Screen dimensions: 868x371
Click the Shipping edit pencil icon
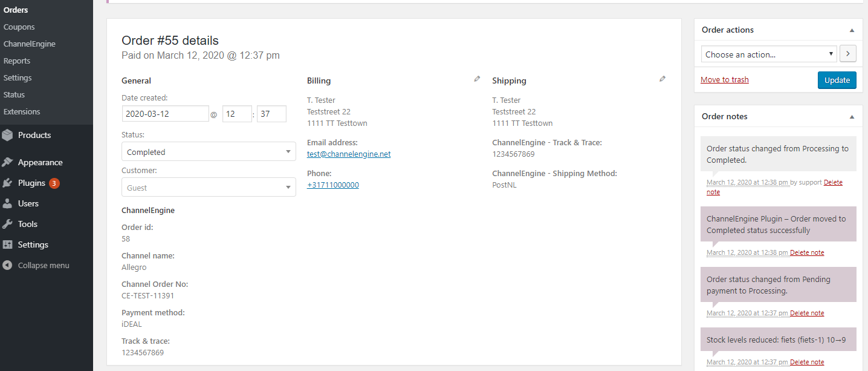click(662, 79)
